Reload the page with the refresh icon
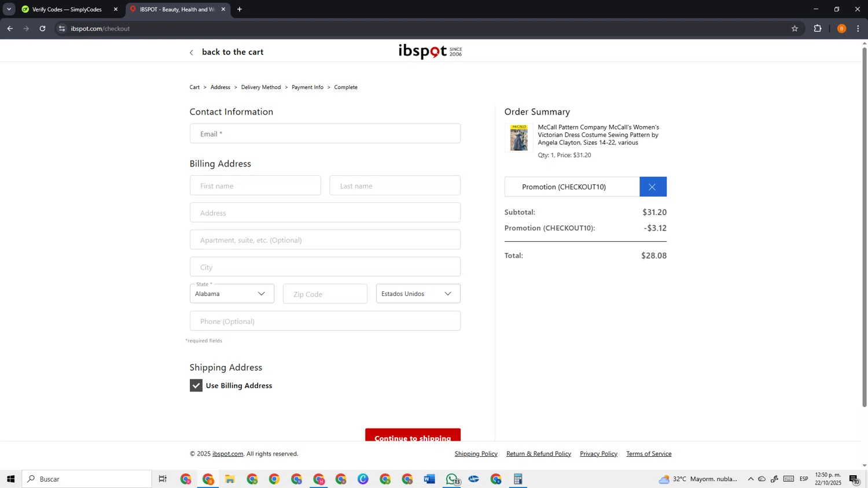The width and height of the screenshot is (868, 488). pyautogui.click(x=42, y=28)
